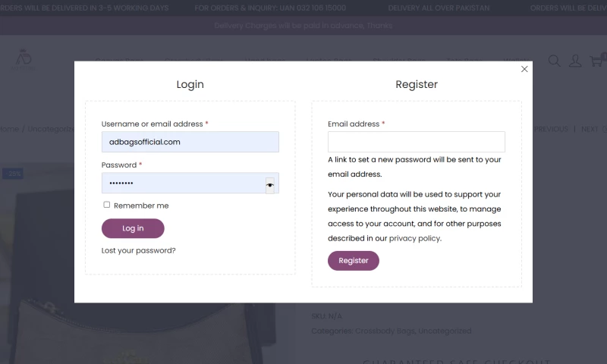Enable the Remember me checkbox
Viewport: 607px width, 364px height.
pyautogui.click(x=107, y=205)
